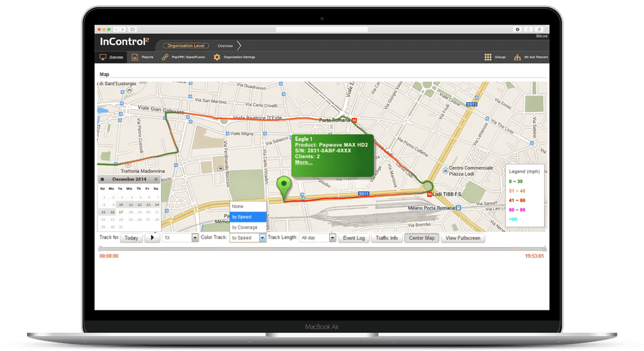Select December 17 in calendar
This screenshot has width=644, height=351.
pyautogui.click(x=121, y=212)
